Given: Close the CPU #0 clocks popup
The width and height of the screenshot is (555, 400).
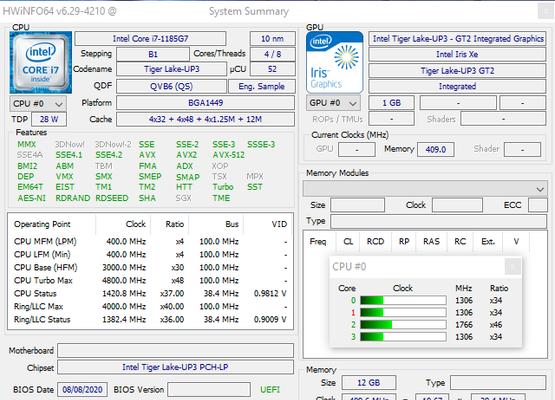Looking at the screenshot, I should pyautogui.click(x=513, y=266).
